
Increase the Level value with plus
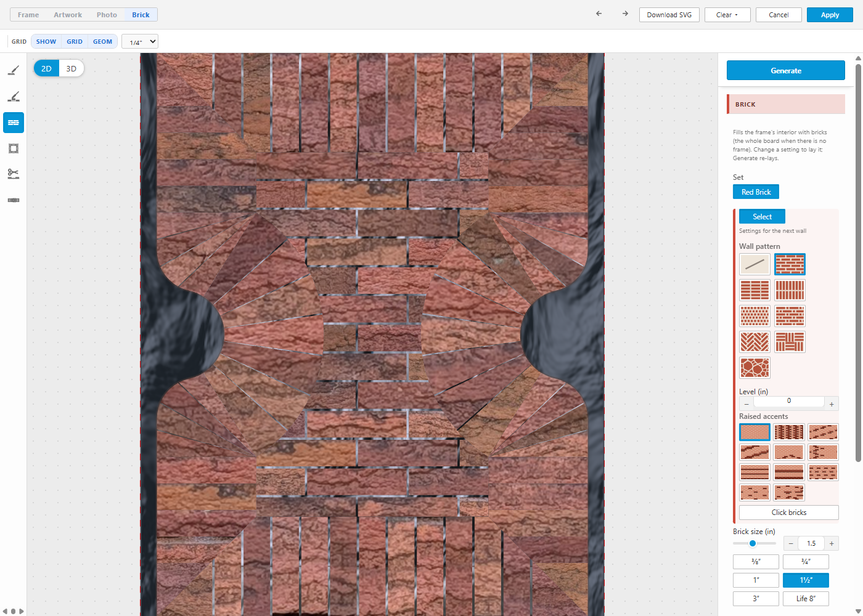[832, 404]
